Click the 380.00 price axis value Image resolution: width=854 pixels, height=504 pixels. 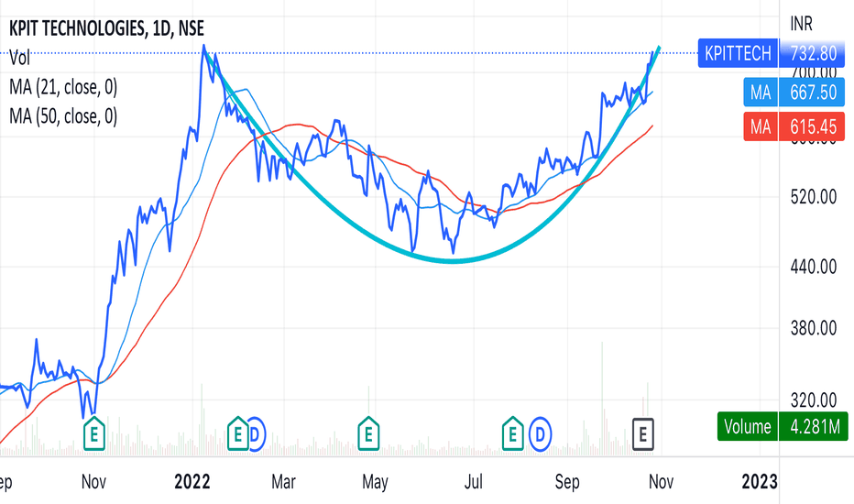(x=813, y=328)
